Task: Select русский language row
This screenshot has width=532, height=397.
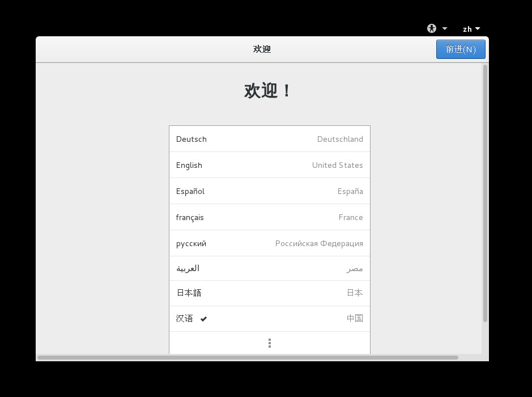Action: point(269,243)
